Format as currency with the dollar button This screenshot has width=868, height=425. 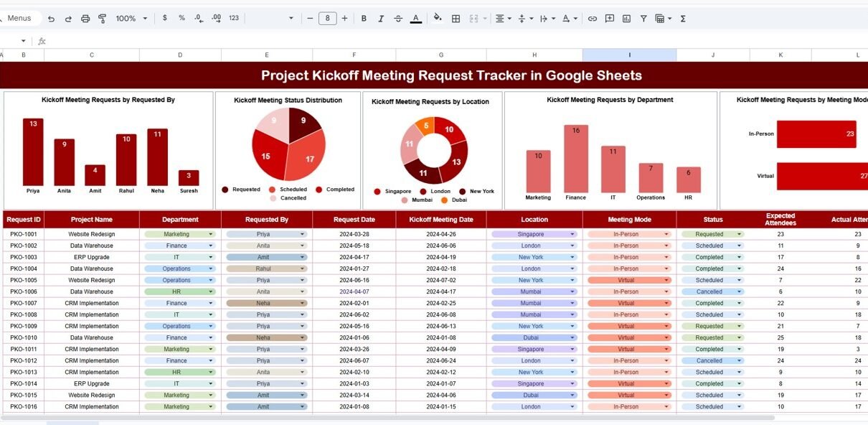pyautogui.click(x=165, y=19)
